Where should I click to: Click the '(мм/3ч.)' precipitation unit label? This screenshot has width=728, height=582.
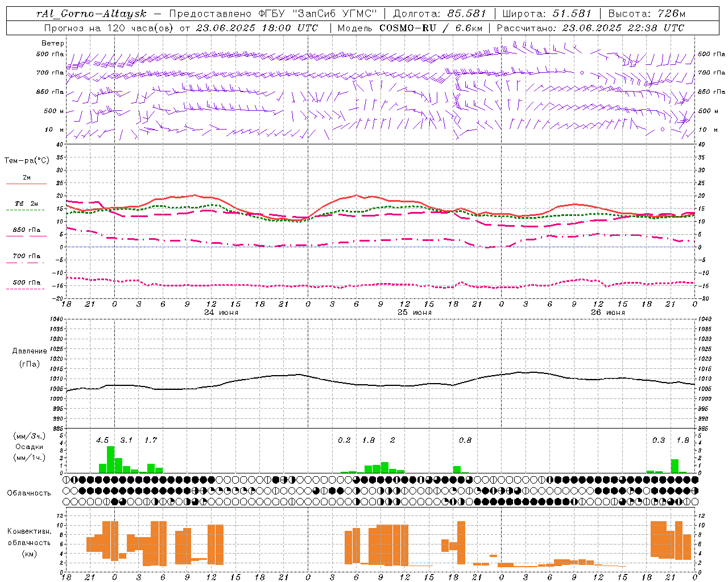[x=30, y=436]
